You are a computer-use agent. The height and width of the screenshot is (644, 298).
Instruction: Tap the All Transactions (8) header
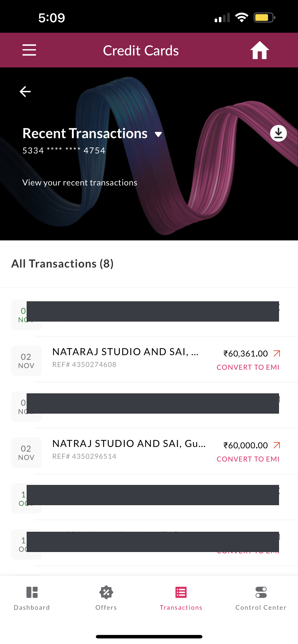tap(62, 264)
